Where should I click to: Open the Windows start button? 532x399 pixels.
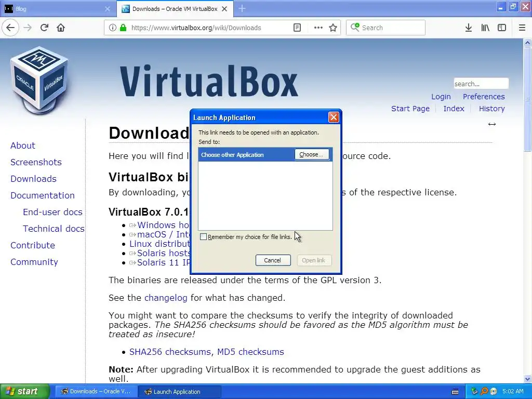point(25,392)
